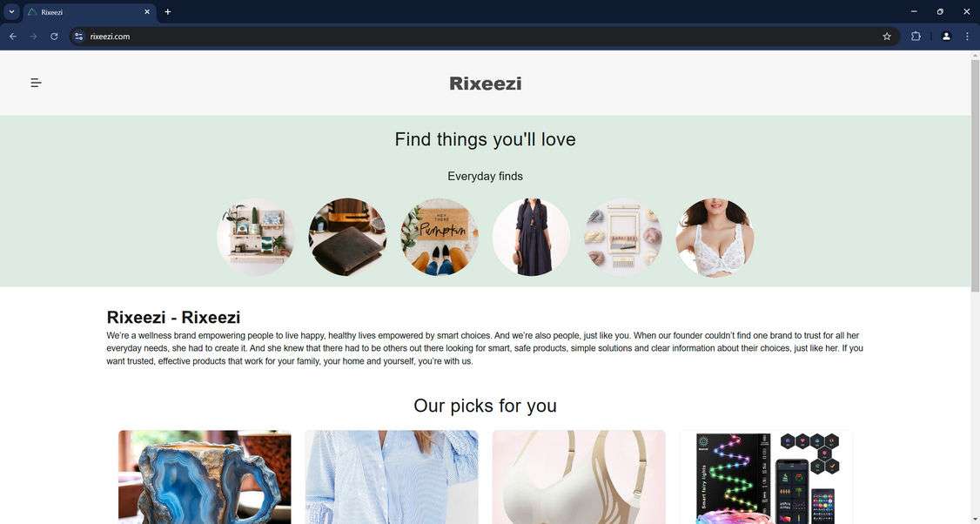Screen dimensions: 980x524
Task: Open the blue agate mug product
Action: point(205,476)
